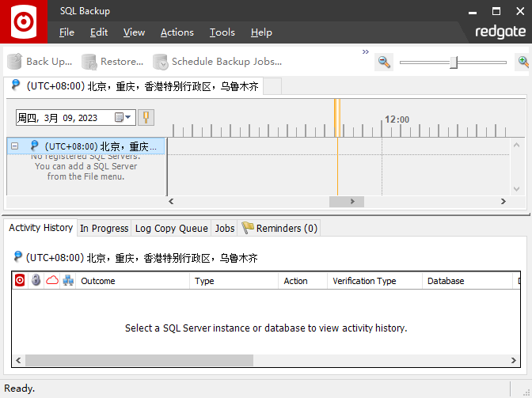Click the yellow go-to-now marker button

146,117
